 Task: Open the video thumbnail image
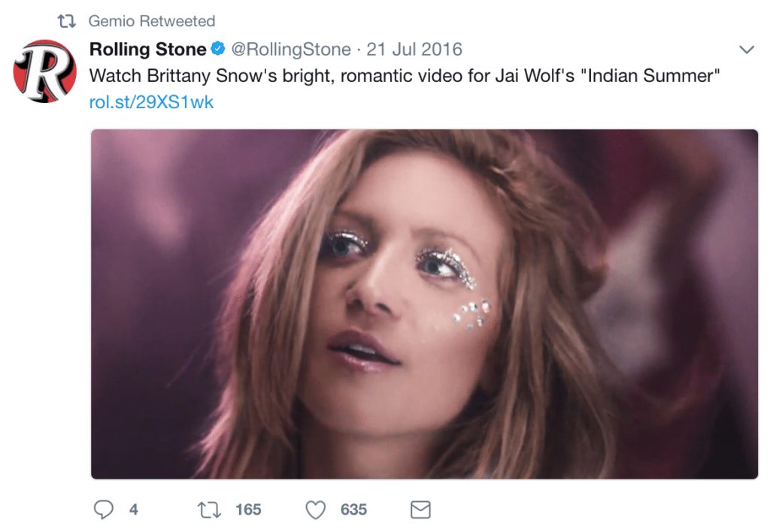tap(424, 304)
